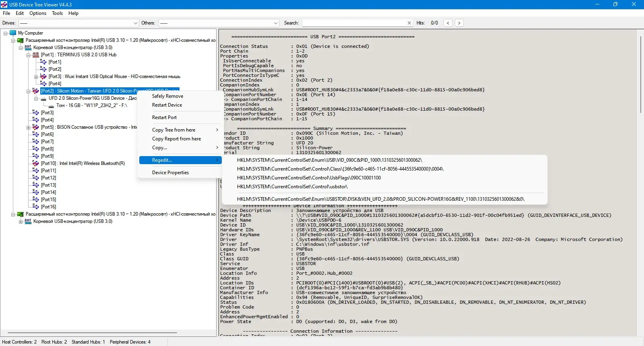Click the tree pane horizontal scrollbar
Viewport: 644px width, 346px height.
pos(92,333)
